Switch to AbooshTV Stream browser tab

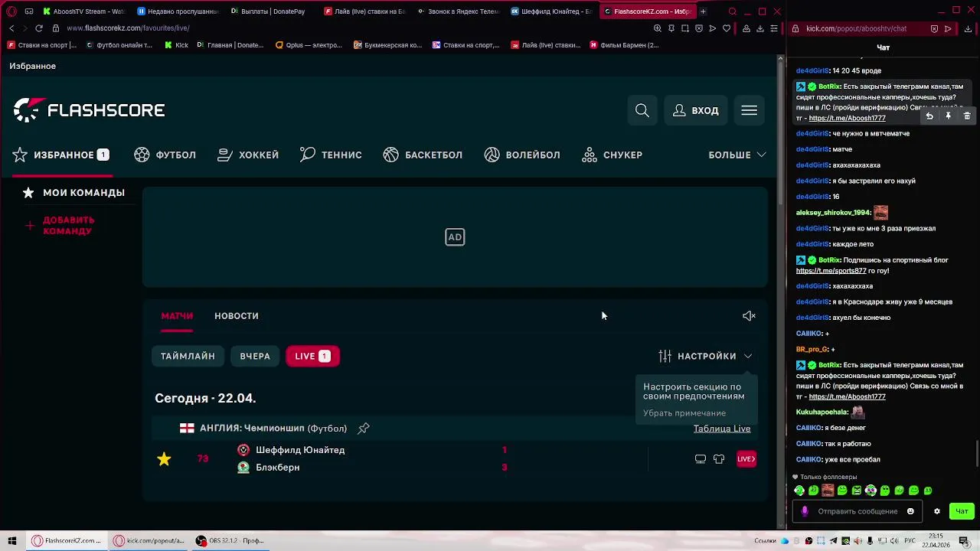84,11
